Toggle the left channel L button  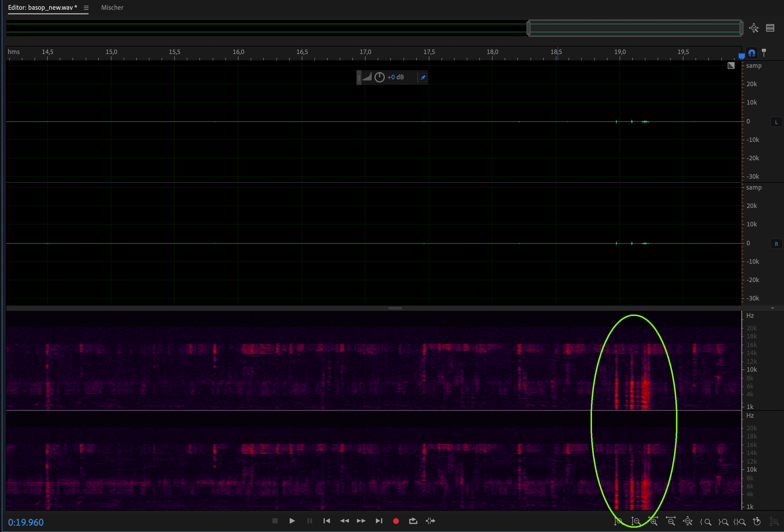(776, 122)
